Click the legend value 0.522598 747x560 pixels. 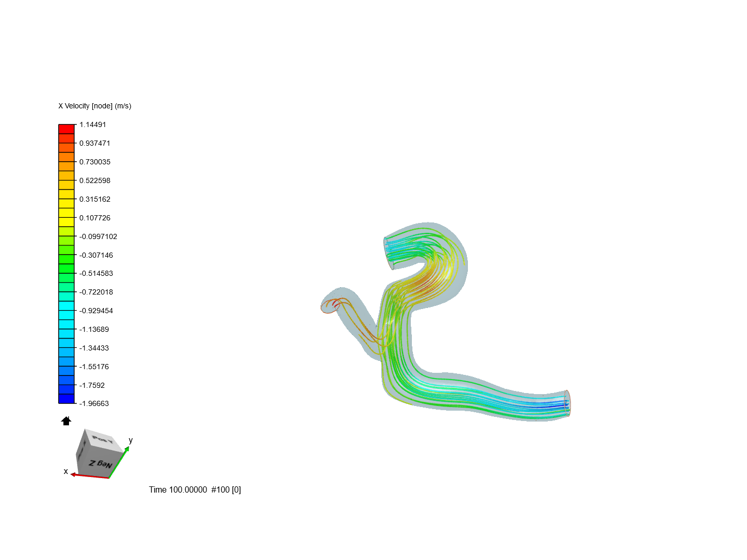point(95,180)
